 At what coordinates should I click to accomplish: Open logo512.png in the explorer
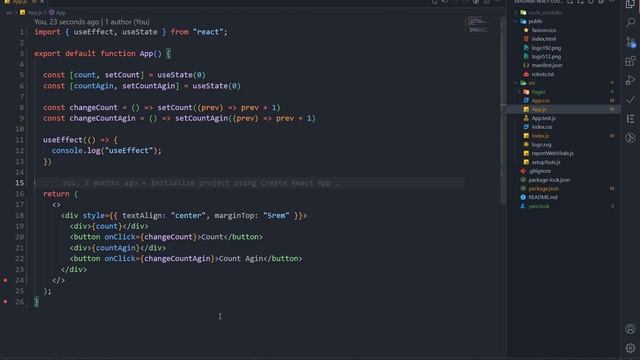click(x=546, y=57)
